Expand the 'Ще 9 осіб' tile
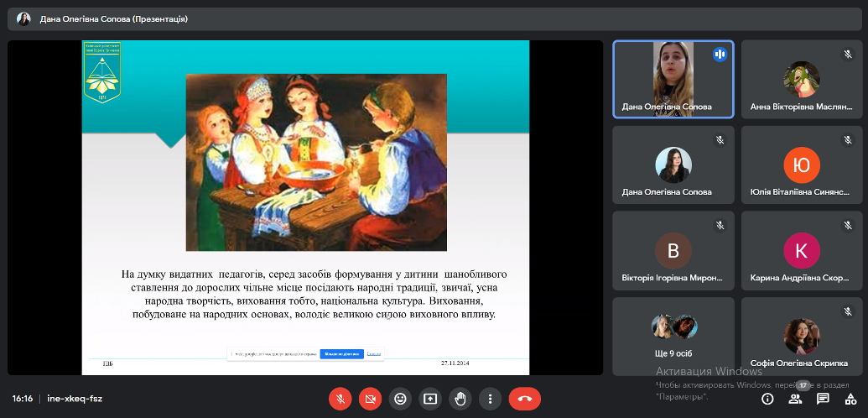Viewport: 868px width, 418px height. (x=673, y=334)
